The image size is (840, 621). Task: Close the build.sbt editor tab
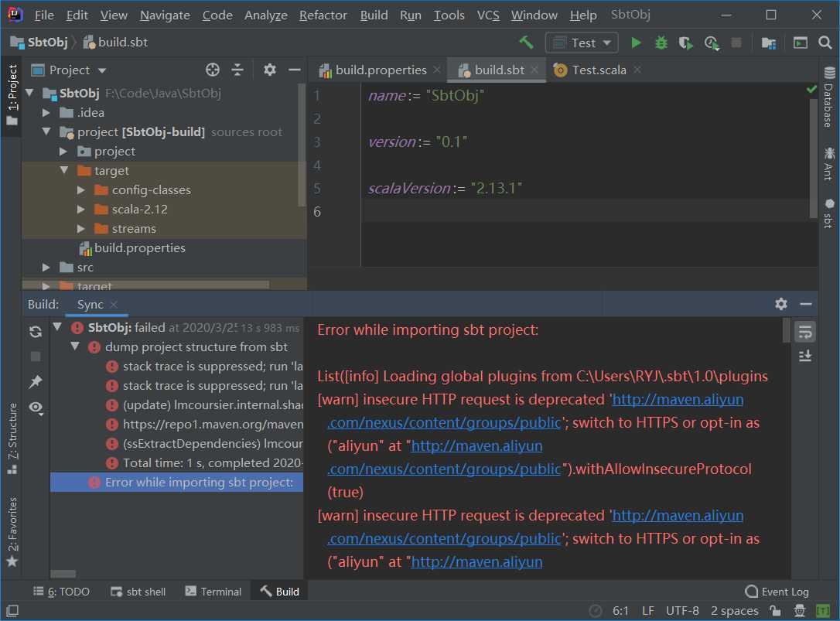534,70
